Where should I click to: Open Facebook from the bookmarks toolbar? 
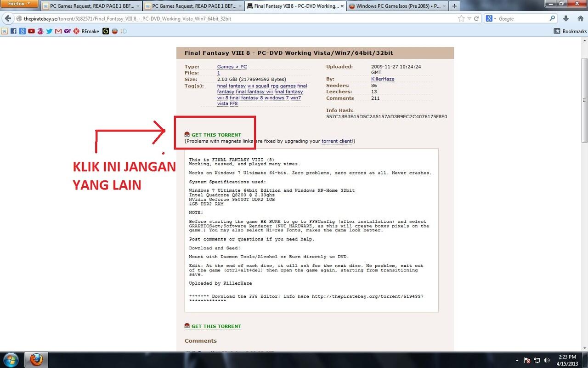coord(14,31)
